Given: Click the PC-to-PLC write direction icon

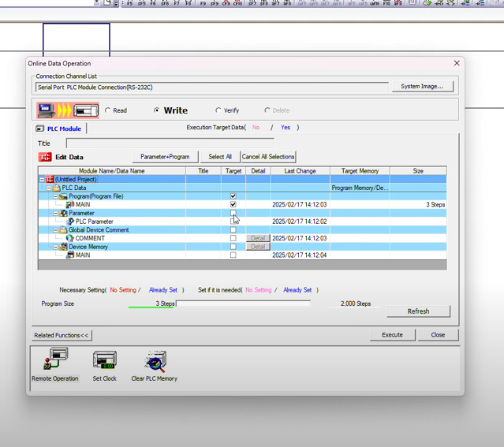Looking at the screenshot, I should 67,110.
